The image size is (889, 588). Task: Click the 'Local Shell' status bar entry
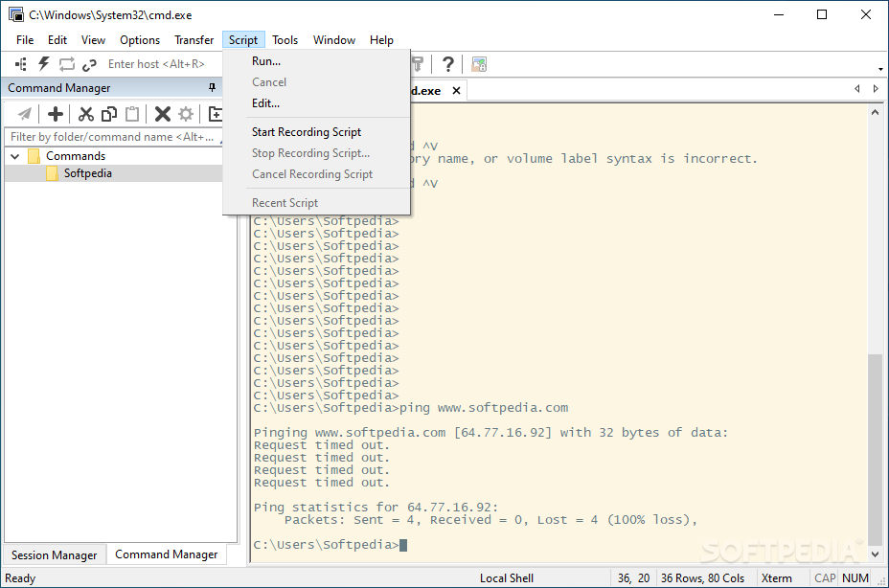click(507, 578)
